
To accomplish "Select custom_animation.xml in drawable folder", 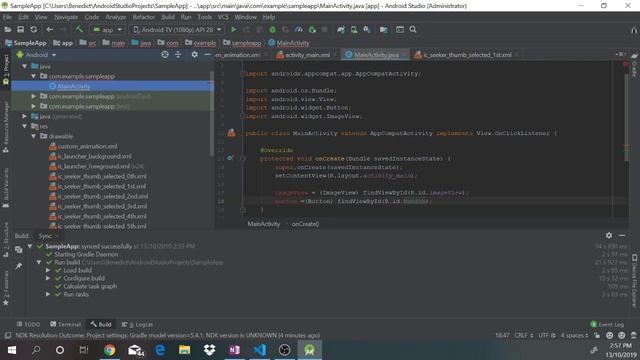I will click(x=87, y=146).
